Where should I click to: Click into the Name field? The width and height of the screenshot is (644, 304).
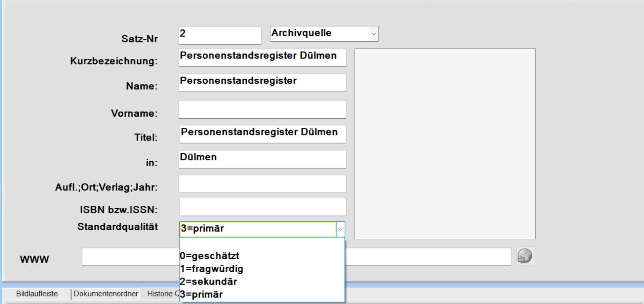point(262,83)
